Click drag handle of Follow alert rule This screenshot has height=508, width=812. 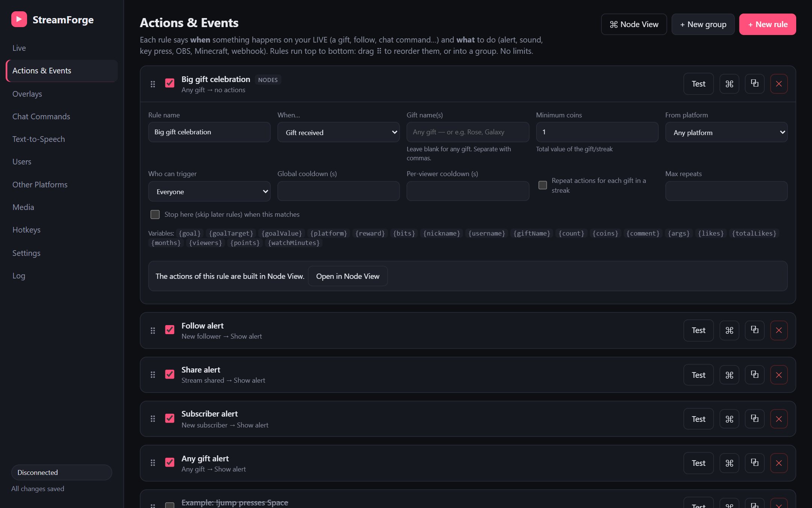(x=153, y=330)
